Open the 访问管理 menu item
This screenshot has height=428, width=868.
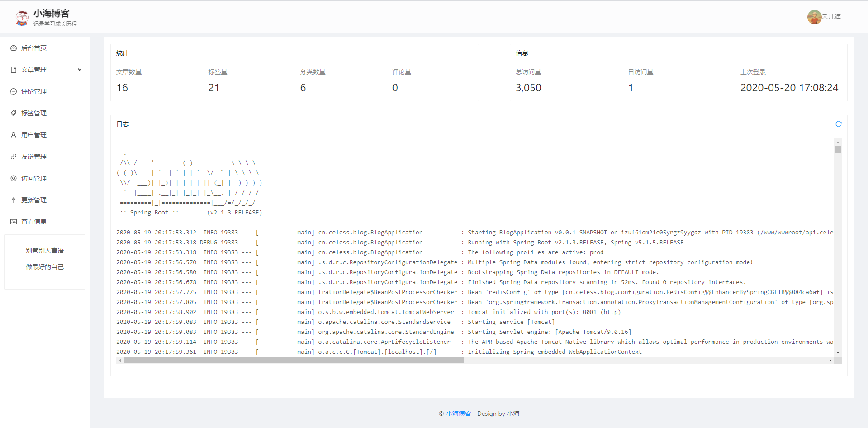(x=34, y=178)
